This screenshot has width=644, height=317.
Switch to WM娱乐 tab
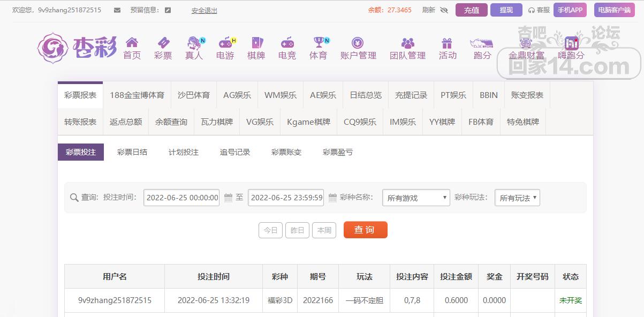pyautogui.click(x=281, y=95)
